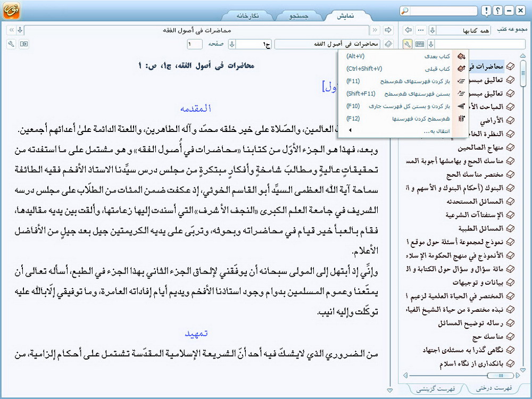Viewport: 532px width, 399px height.
Task: Click the three dots button near همه کتابها
Action: tap(421, 30)
